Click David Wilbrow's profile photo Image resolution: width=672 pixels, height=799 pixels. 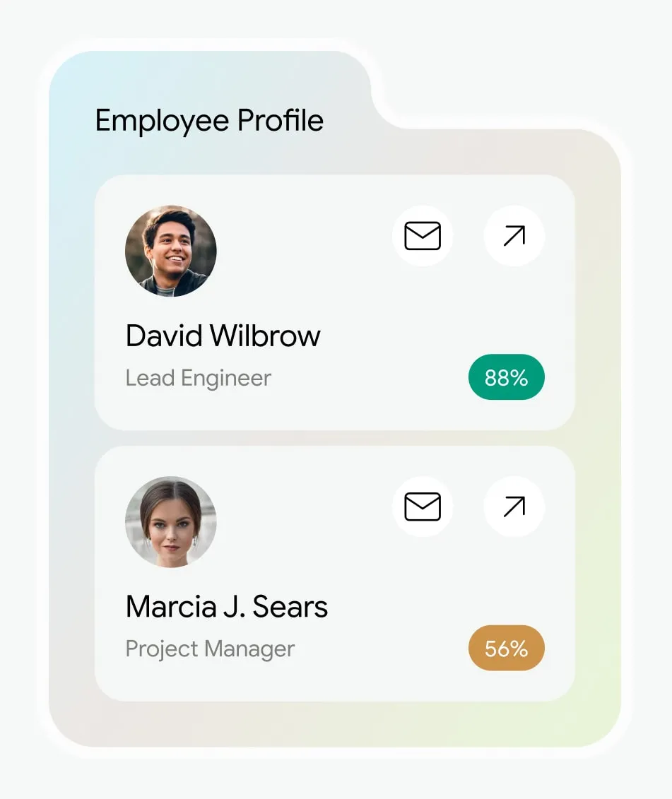tap(171, 251)
